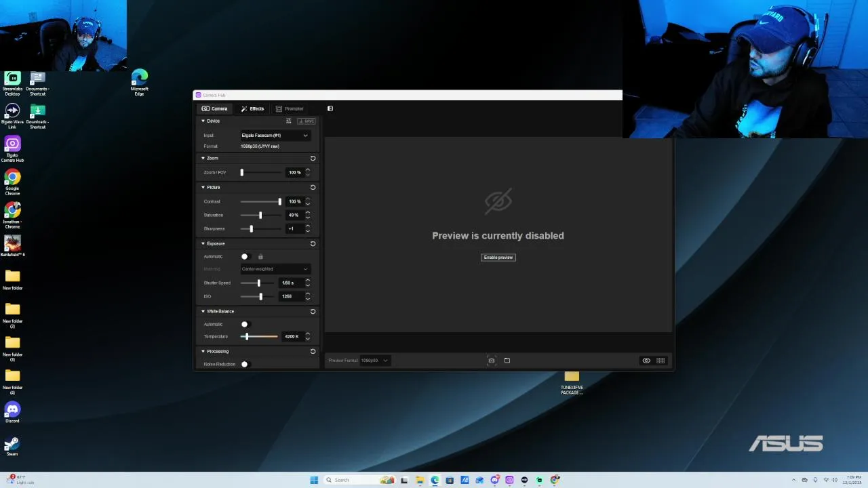Click the Shutter Speed slider handle
This screenshot has height=488, width=868.
(x=258, y=283)
